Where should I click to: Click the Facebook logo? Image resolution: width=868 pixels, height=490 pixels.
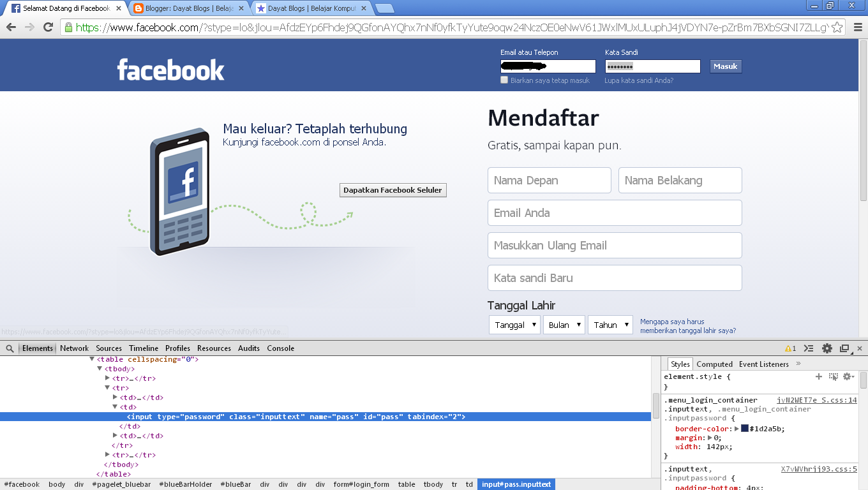pos(170,70)
